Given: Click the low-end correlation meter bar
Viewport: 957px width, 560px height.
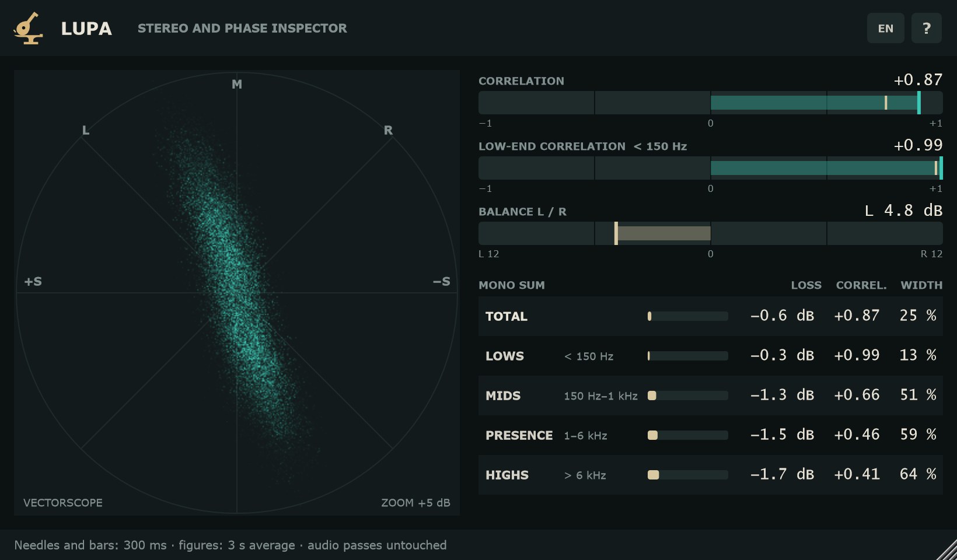Looking at the screenshot, I should click(711, 168).
